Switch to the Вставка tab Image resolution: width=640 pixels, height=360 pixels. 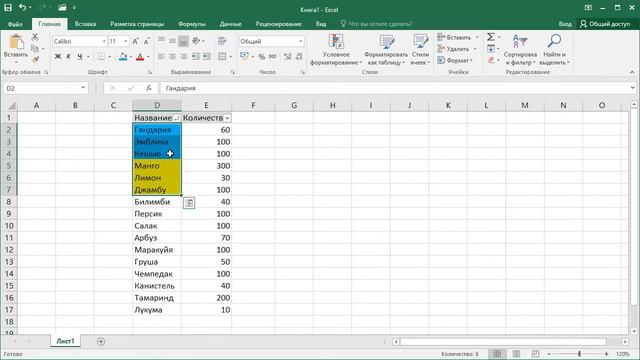point(85,24)
